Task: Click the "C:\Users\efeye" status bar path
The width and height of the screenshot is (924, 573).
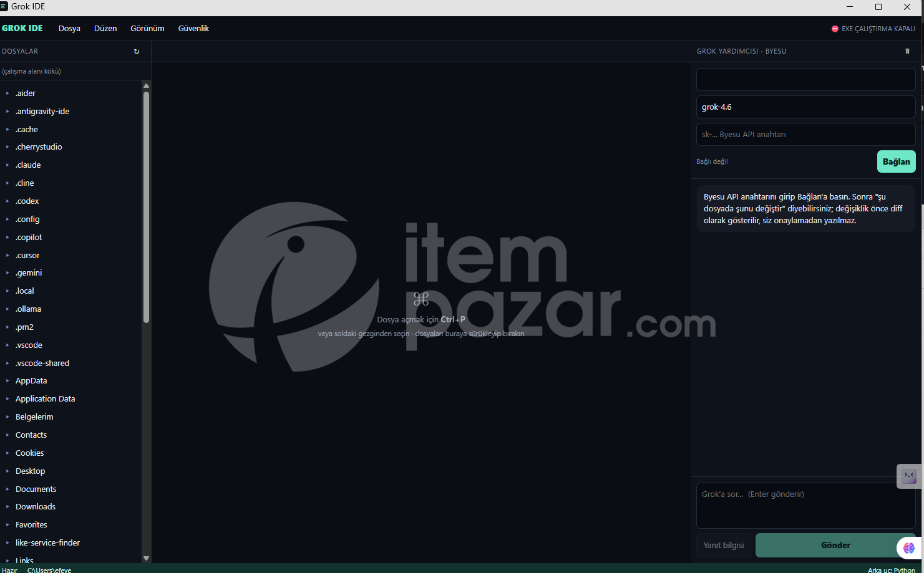Action: [x=49, y=570]
